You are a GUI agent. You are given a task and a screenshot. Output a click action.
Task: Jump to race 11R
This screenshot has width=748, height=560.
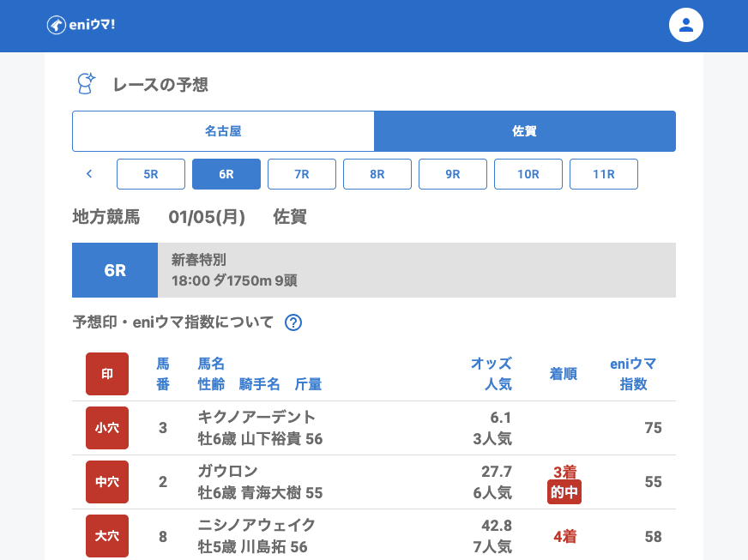tap(604, 174)
